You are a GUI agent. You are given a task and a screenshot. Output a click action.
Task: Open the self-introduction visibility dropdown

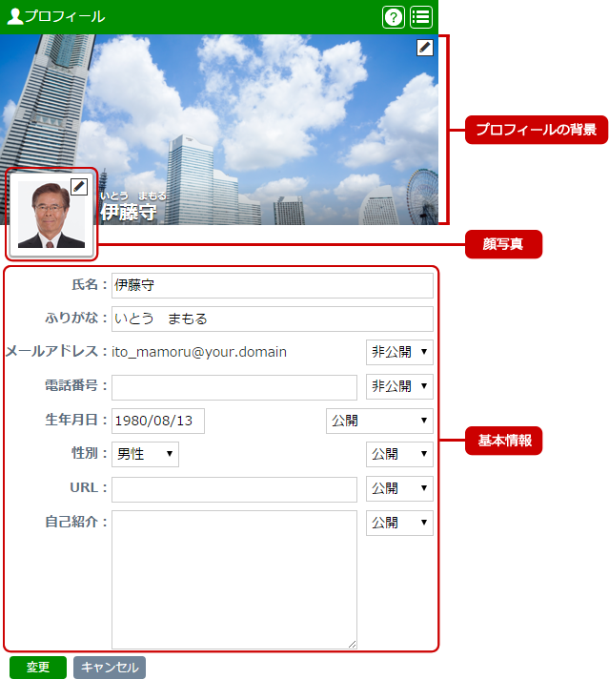pyautogui.click(x=399, y=523)
